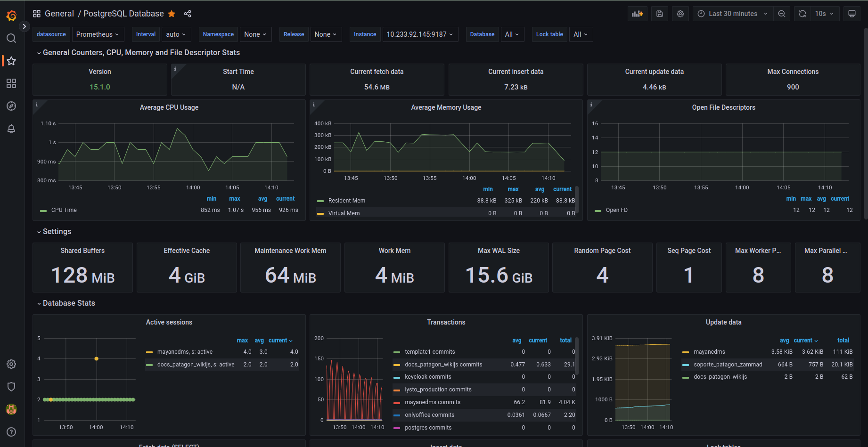This screenshot has height=447, width=868.
Task: Add a new panel using the toolbar icon
Action: [x=637, y=14]
